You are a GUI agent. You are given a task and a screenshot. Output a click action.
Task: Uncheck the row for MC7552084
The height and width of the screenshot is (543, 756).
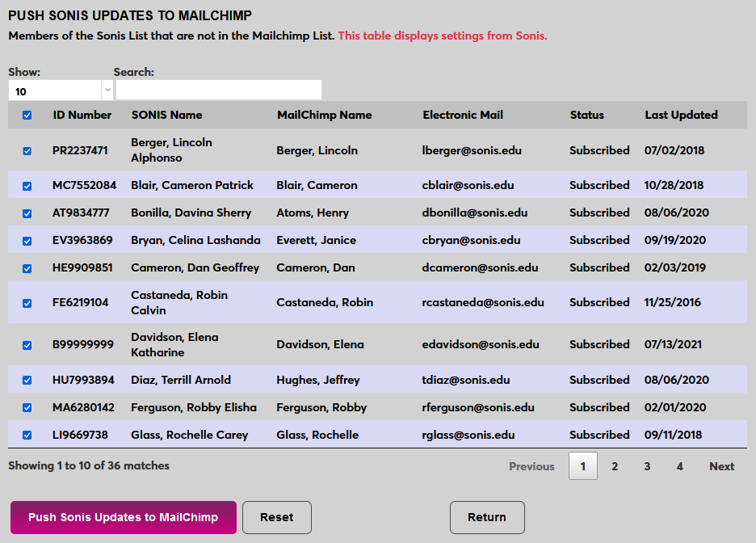[x=27, y=186]
